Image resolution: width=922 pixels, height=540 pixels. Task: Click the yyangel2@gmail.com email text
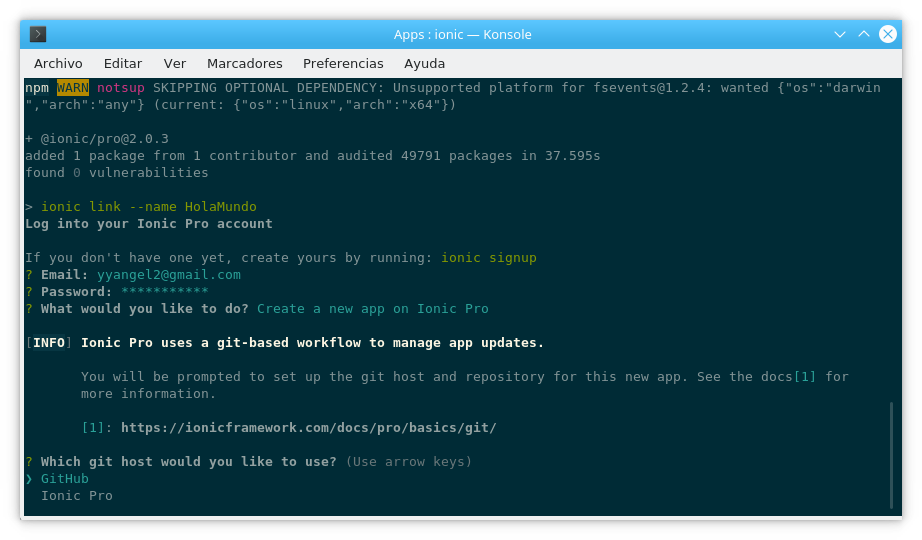point(169,275)
